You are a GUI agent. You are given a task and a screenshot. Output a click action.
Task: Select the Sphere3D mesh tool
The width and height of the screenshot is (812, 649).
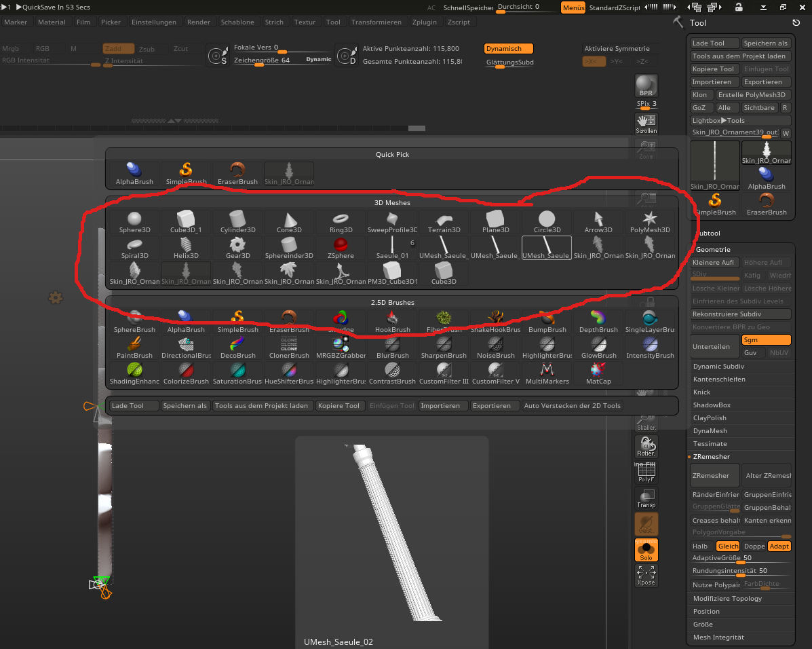tap(134, 222)
